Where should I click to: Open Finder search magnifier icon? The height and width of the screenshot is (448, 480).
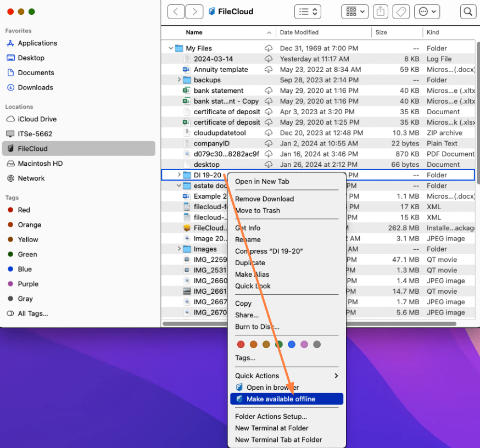(x=467, y=12)
